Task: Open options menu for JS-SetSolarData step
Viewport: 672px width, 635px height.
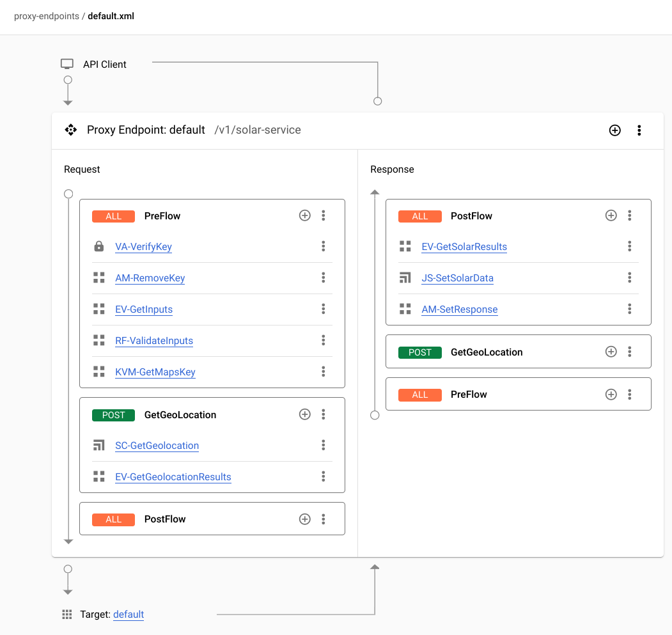Action: pyautogui.click(x=630, y=278)
